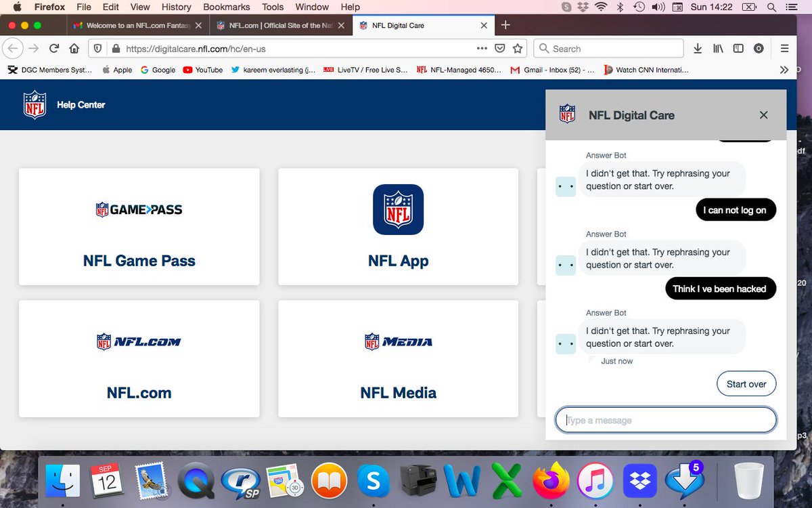Open Firefox hamburger menu
Viewport: 812px width, 508px height.
pyautogui.click(x=785, y=49)
